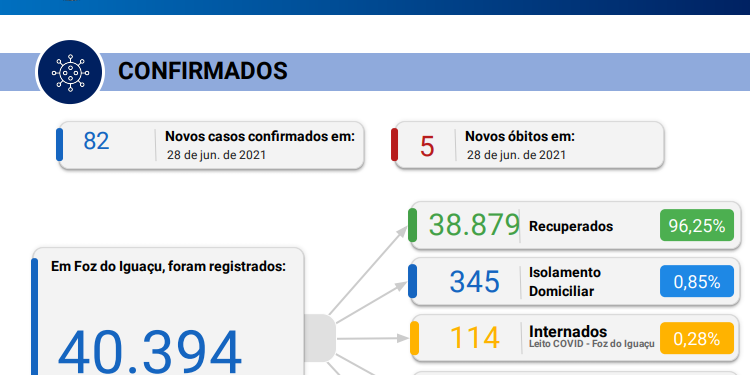Viewport: 750px width, 375px height.
Task: Click the 38.879 recovered count
Action: [x=474, y=225]
